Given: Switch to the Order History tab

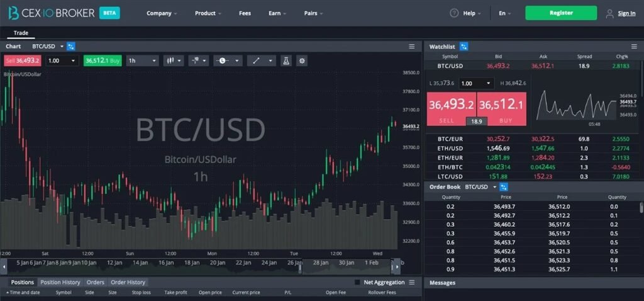Looking at the screenshot, I should click(x=128, y=282).
